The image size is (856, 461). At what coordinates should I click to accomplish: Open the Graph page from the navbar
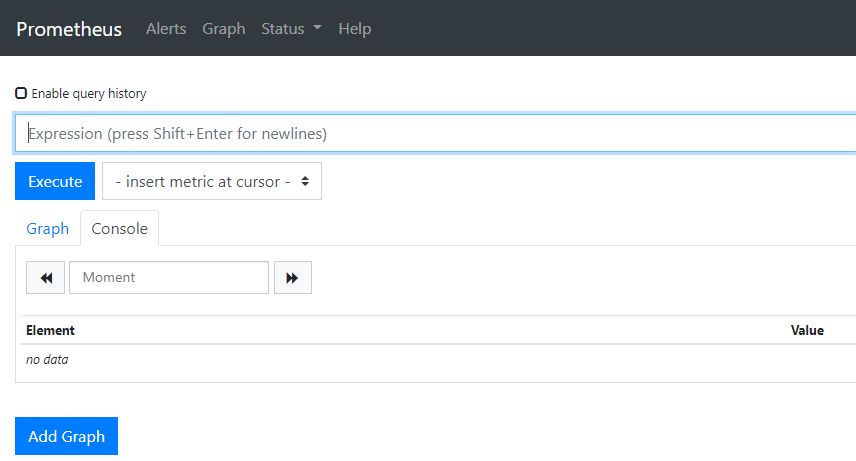pyautogui.click(x=223, y=29)
